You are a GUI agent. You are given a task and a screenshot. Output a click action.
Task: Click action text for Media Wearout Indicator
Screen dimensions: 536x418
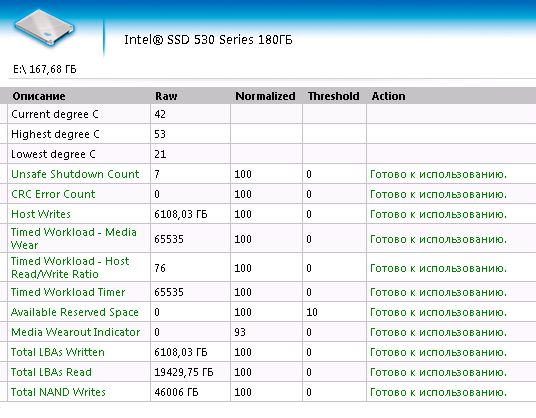tap(438, 332)
